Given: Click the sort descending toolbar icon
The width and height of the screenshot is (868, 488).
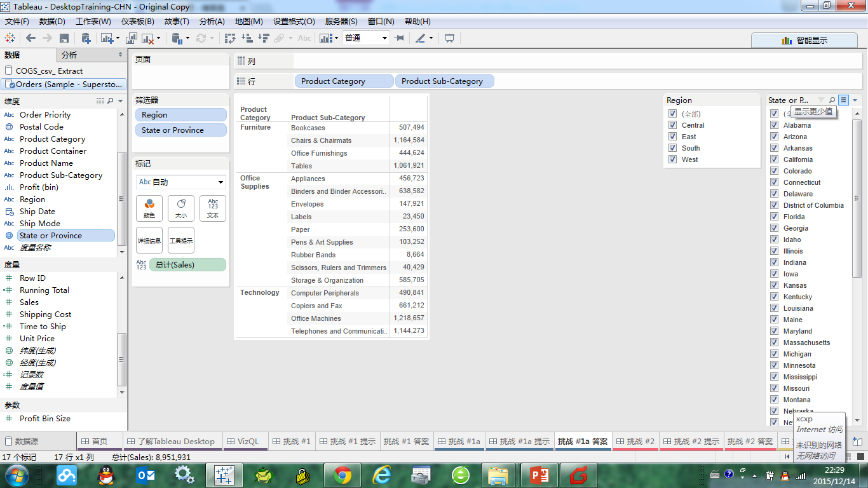Looking at the screenshot, I should point(263,38).
